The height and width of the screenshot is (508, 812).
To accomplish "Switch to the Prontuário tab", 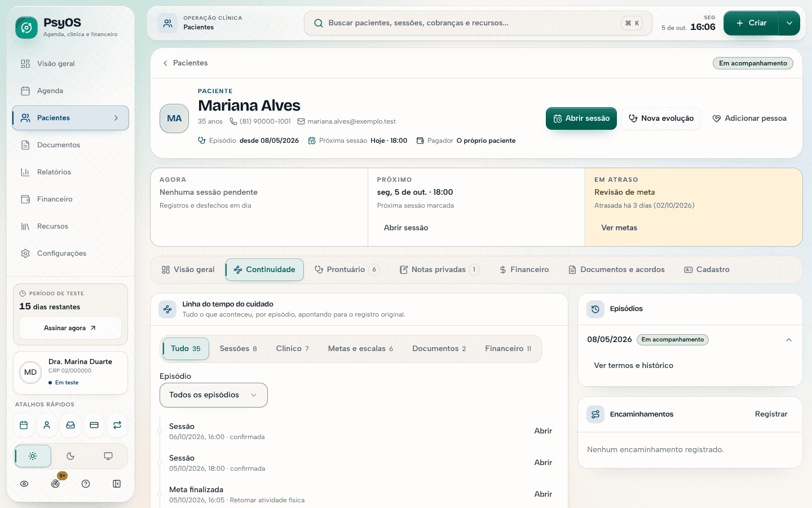I will coord(347,270).
